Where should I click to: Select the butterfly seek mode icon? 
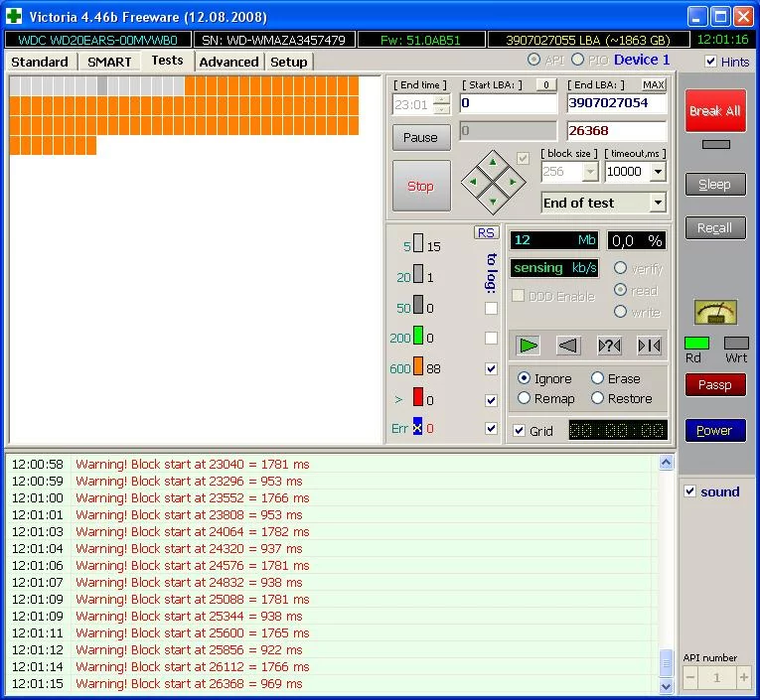(x=649, y=345)
